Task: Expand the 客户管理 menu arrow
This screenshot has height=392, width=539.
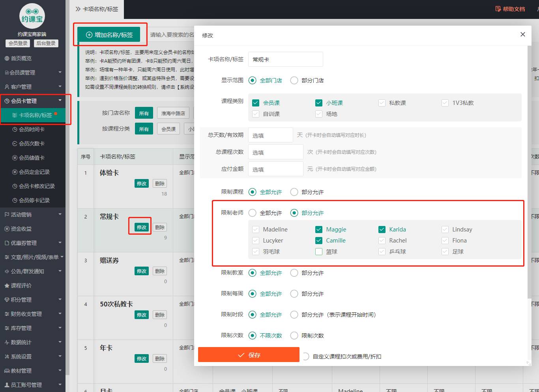Action: coord(60,86)
